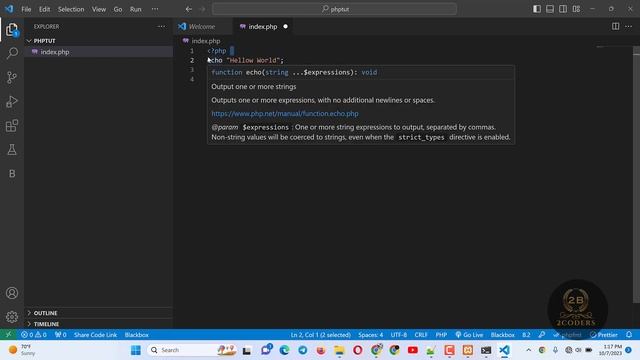Click the VS Code logo in title bar
Viewport: 640px width, 360px height.
coord(9,9)
